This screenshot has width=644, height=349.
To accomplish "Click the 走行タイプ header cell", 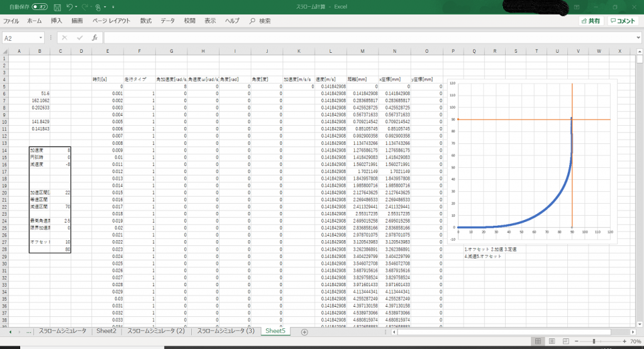I will 139,79.
